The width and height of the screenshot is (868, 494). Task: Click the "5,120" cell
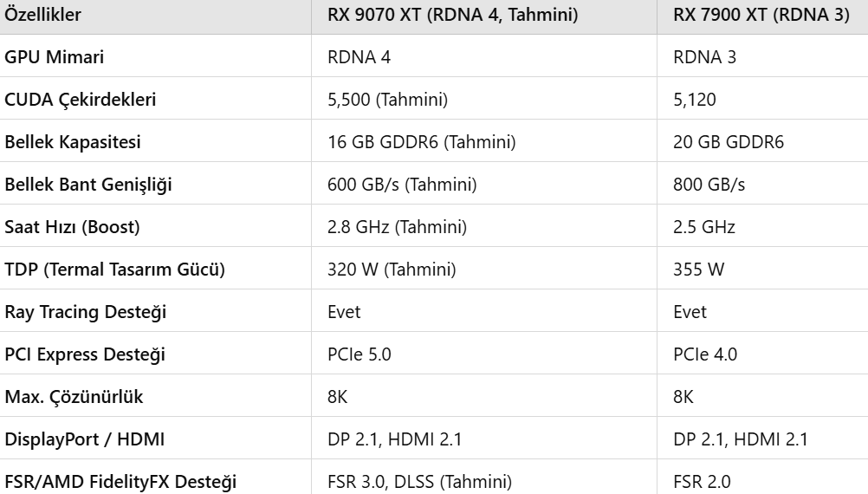695,100
